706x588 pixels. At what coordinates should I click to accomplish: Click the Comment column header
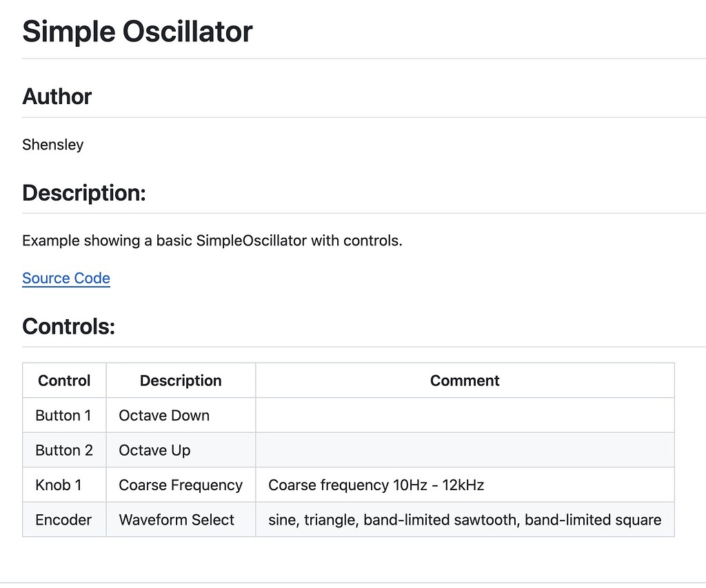point(465,381)
